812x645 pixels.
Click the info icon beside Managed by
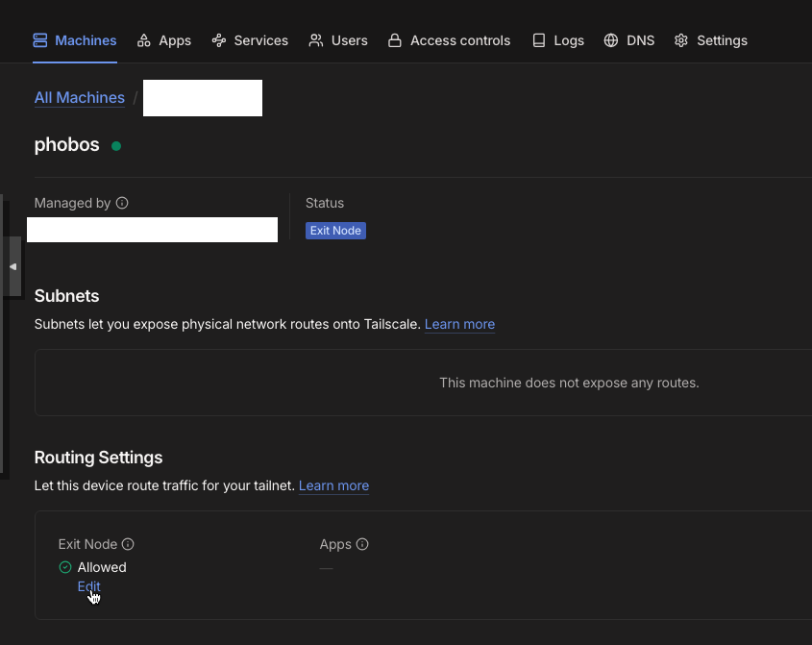122,203
